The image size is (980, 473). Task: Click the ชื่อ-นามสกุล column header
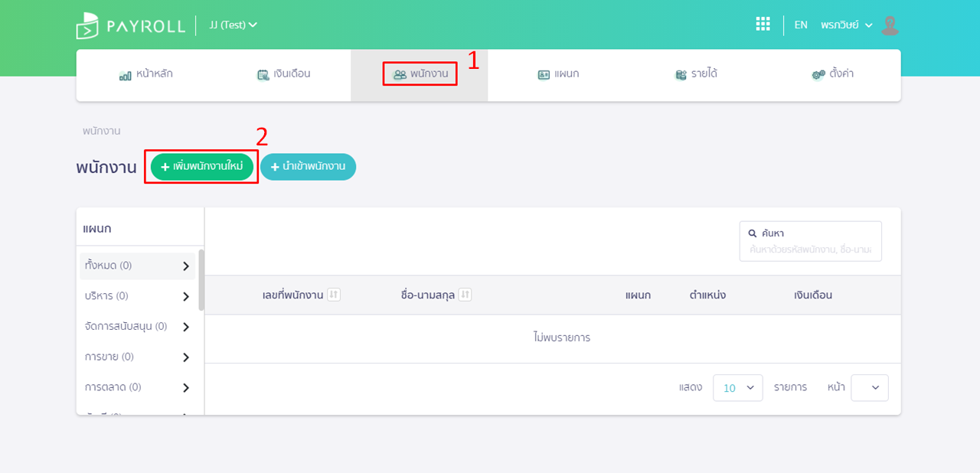[x=428, y=295]
